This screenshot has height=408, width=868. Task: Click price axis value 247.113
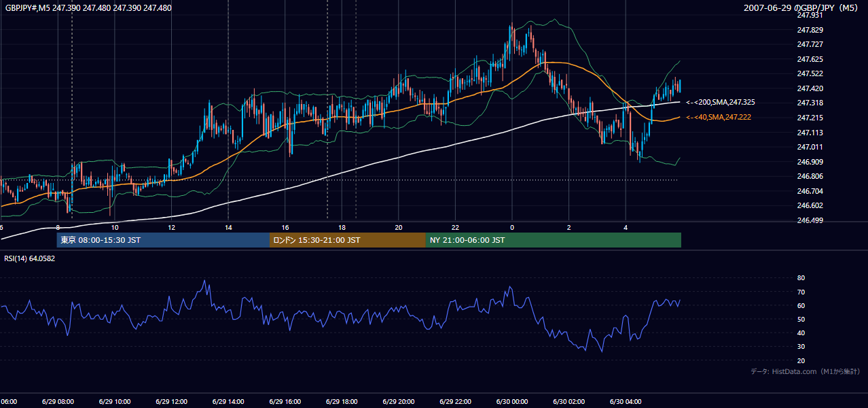pos(810,133)
